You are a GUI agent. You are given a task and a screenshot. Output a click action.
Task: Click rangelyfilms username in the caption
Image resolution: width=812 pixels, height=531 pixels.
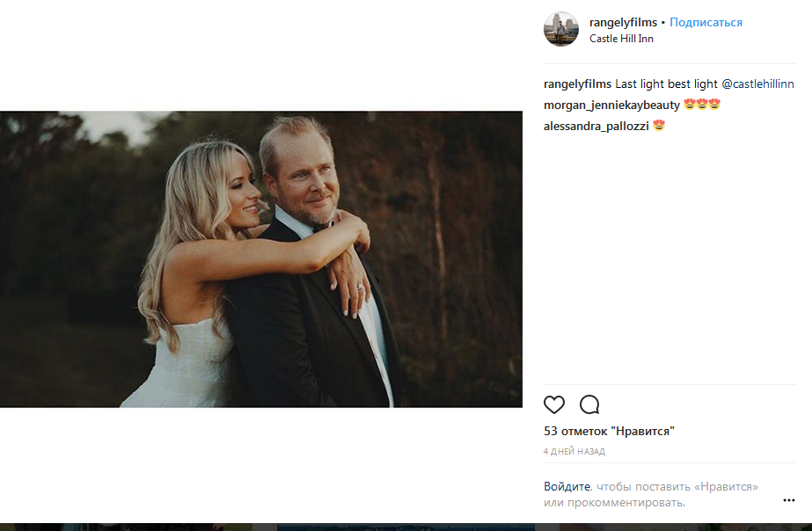[x=577, y=84]
